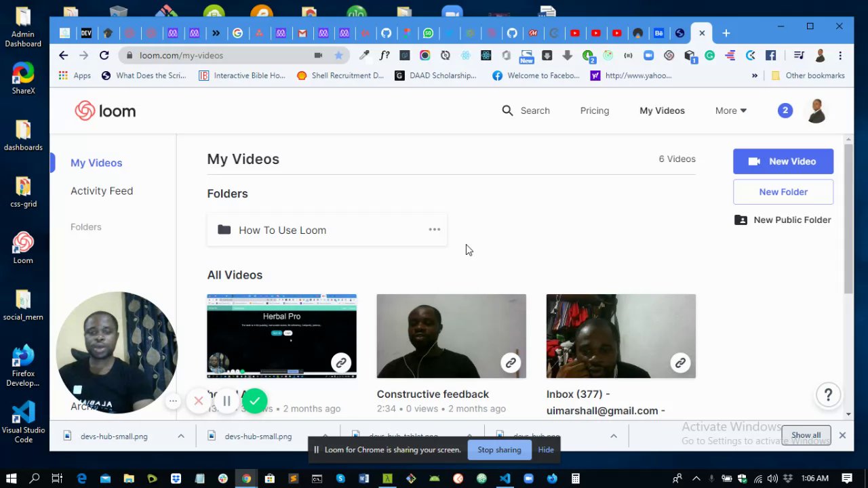This screenshot has width=868, height=488.
Task: Click the Zoom extension icon in toolbar
Action: 649,56
